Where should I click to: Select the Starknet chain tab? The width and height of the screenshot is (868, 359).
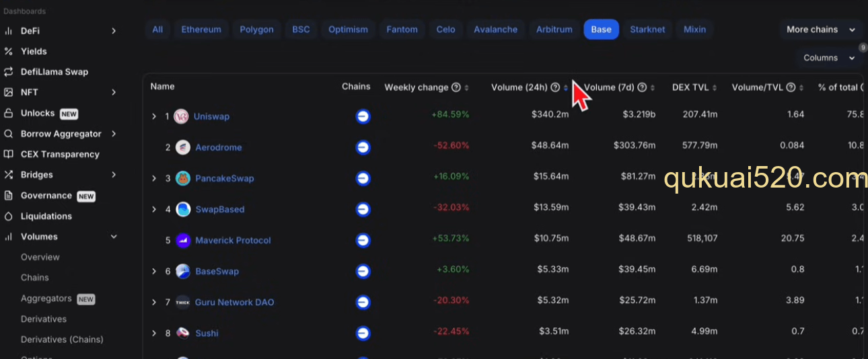(x=648, y=30)
